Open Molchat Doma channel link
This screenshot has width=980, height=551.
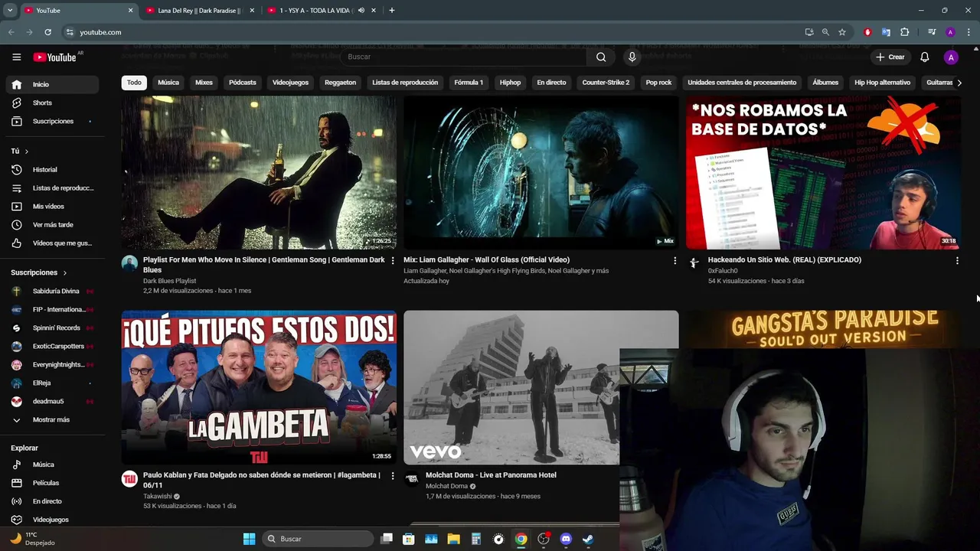446,486
